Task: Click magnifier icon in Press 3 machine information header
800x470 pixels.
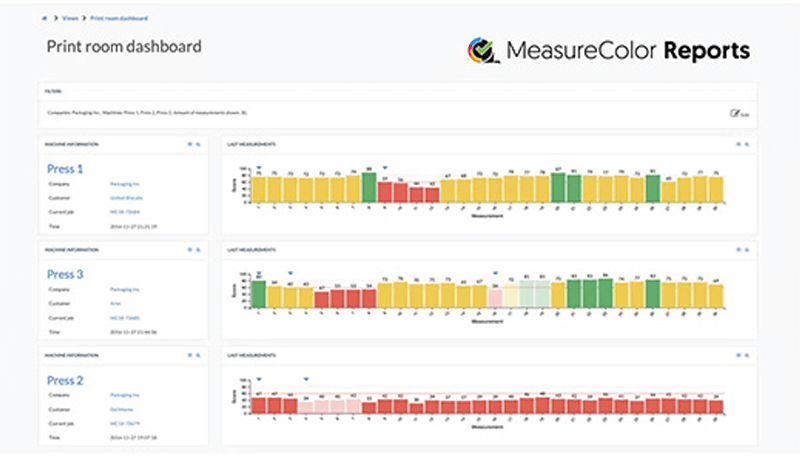Action: pos(198,250)
